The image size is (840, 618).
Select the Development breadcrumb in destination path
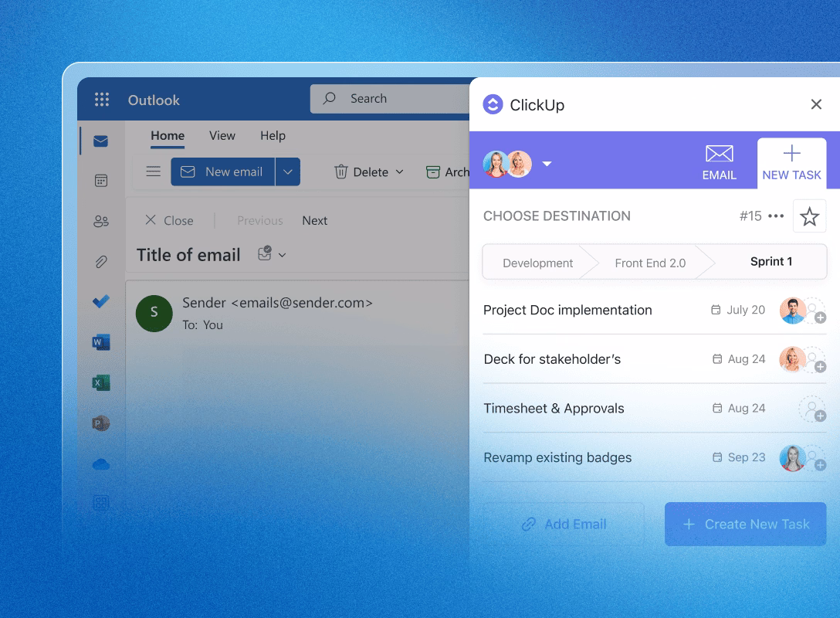(537, 263)
